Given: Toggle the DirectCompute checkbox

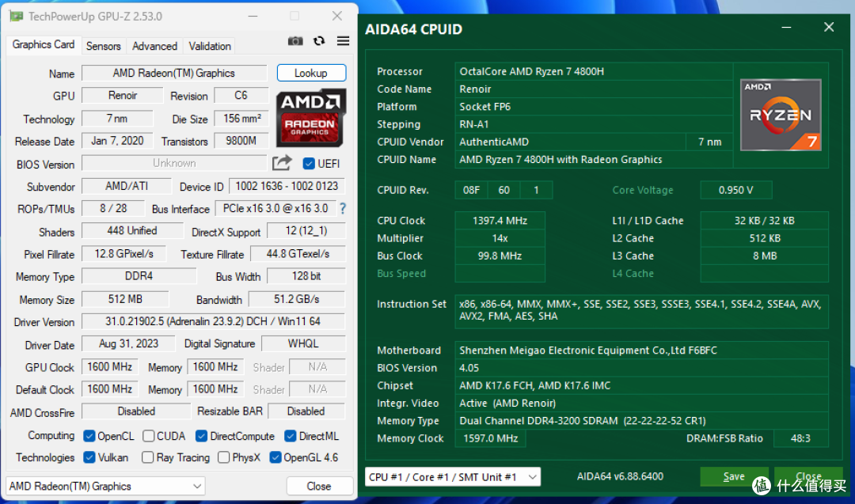Looking at the screenshot, I should [x=201, y=436].
